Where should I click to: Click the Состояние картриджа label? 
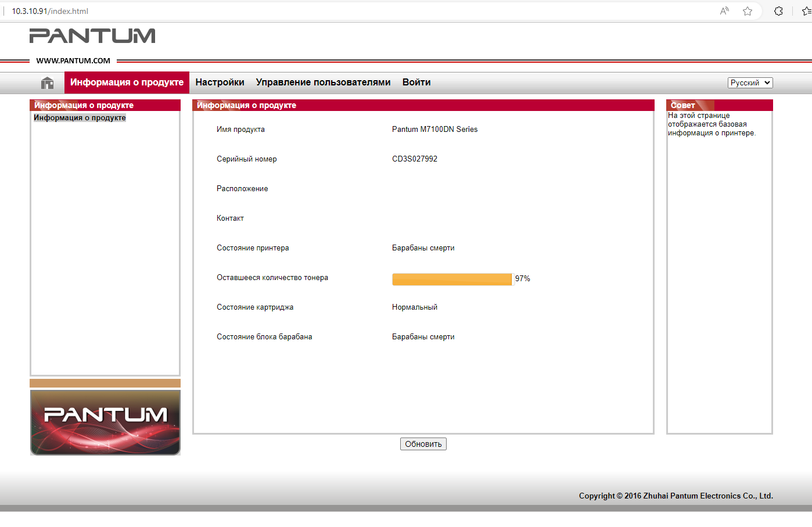[x=255, y=307]
